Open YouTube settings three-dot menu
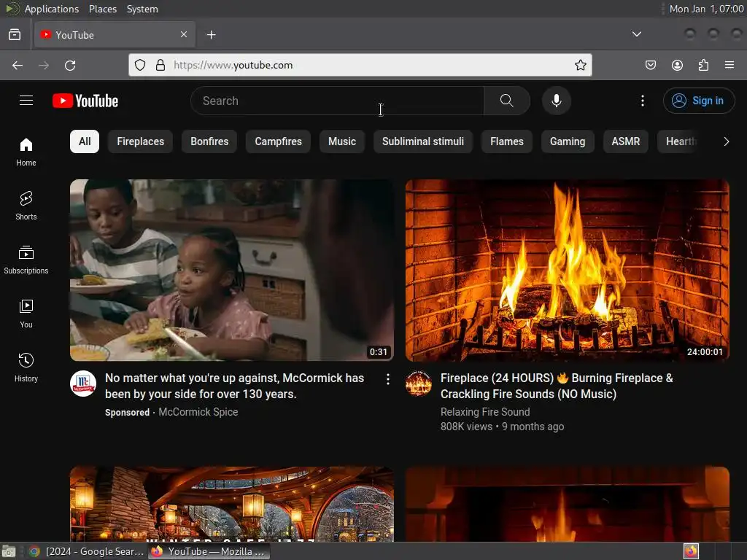Screen dimensions: 747x560 (x=643, y=101)
